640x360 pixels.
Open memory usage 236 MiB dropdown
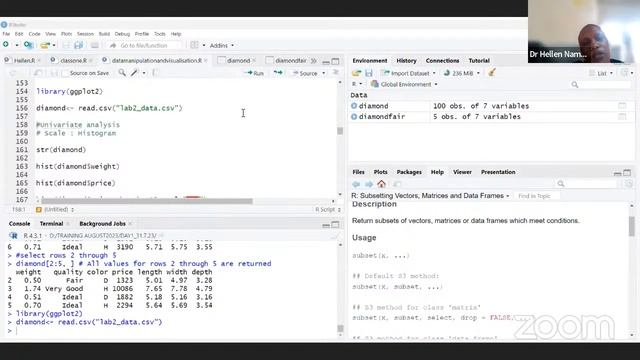pos(462,73)
